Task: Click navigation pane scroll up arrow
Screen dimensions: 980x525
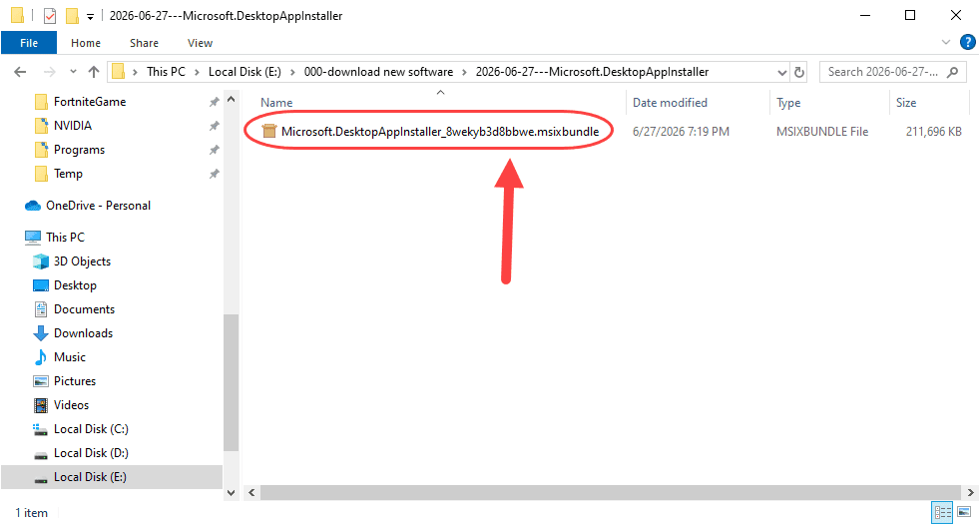Action: (x=231, y=99)
